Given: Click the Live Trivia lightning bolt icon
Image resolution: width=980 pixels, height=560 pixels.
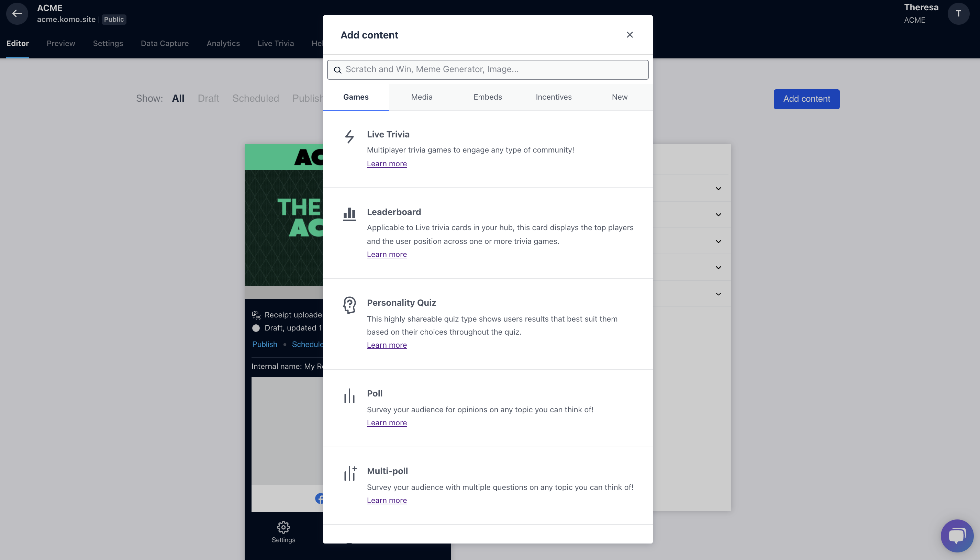Looking at the screenshot, I should 349,136.
